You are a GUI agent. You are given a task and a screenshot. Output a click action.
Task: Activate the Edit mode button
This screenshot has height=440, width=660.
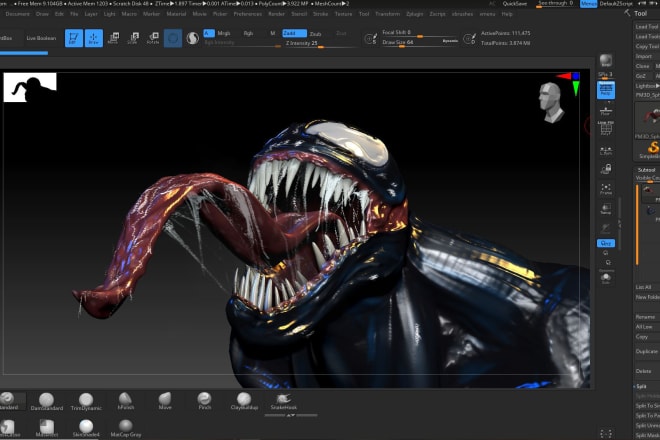pos(74,38)
